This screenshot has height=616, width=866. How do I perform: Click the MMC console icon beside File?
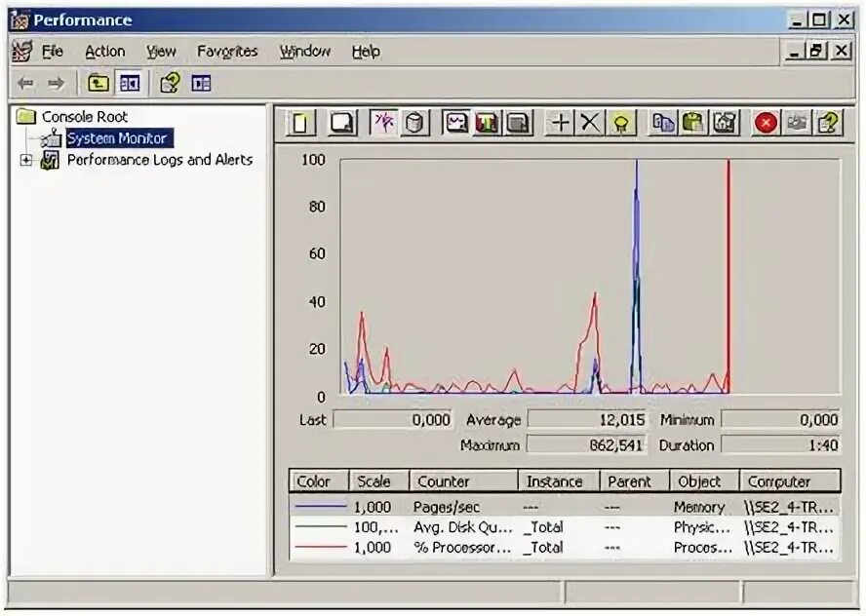(22, 52)
